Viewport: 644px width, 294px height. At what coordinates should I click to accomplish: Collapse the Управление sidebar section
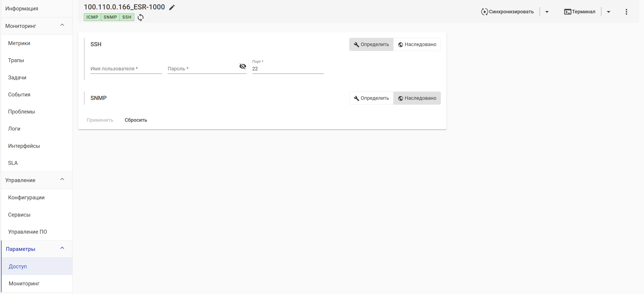[x=62, y=179]
